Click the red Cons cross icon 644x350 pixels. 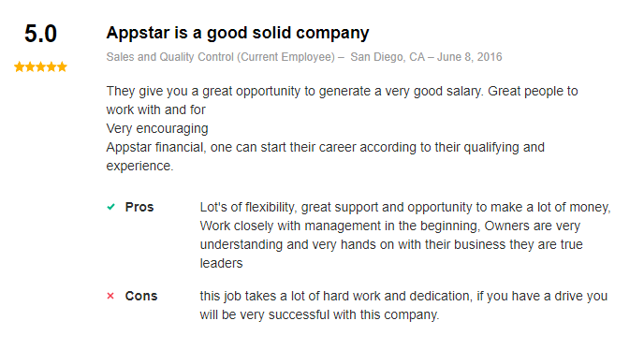pos(110,296)
